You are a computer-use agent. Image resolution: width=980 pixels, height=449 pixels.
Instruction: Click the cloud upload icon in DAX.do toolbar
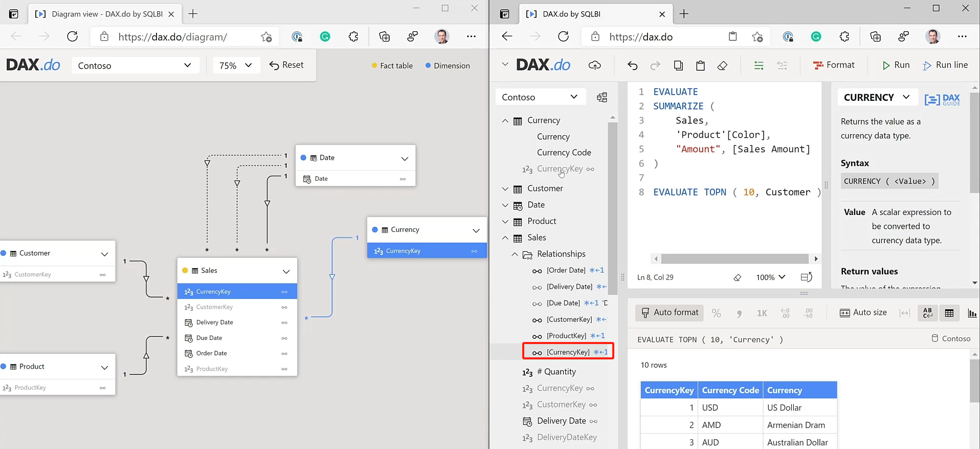point(594,65)
